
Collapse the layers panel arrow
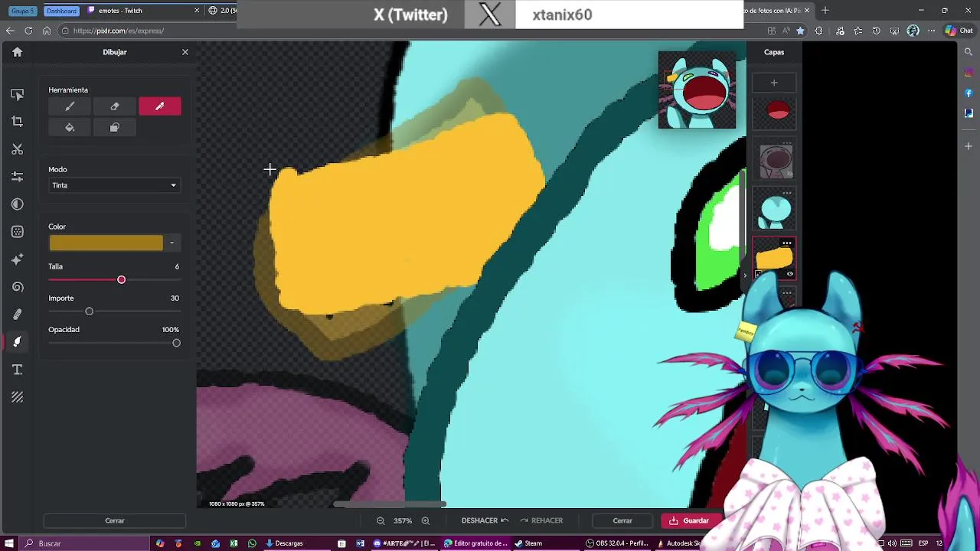pos(745,275)
